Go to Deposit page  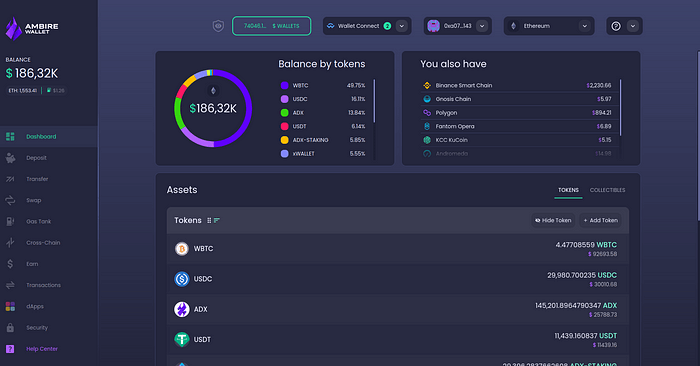click(x=36, y=158)
